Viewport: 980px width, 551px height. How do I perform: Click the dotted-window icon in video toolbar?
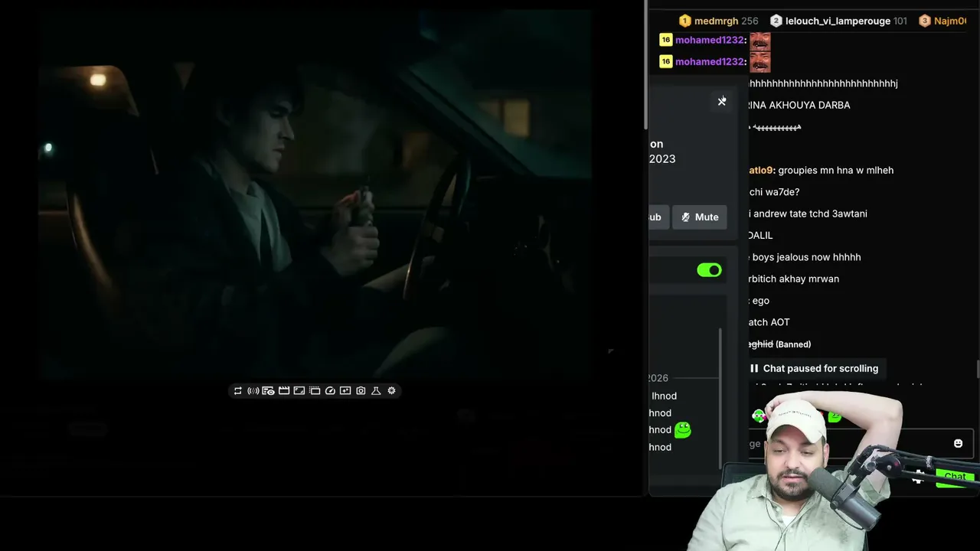point(315,391)
